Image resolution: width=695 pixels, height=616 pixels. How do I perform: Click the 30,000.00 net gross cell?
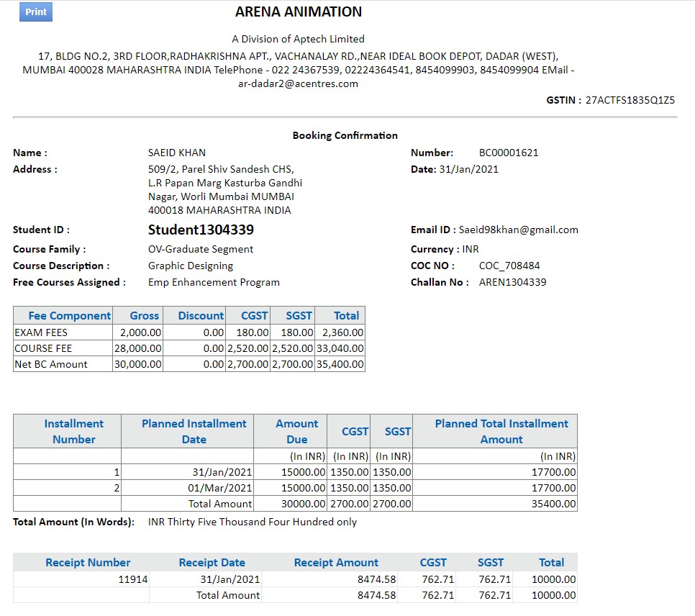[x=138, y=365]
